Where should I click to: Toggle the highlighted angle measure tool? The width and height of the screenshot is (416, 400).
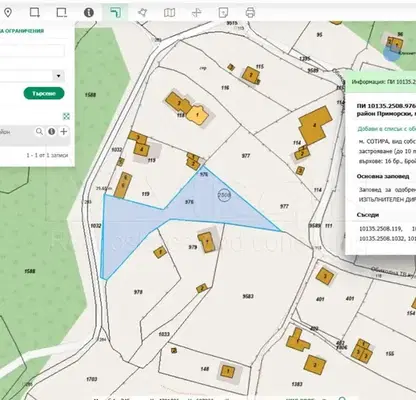(115, 13)
